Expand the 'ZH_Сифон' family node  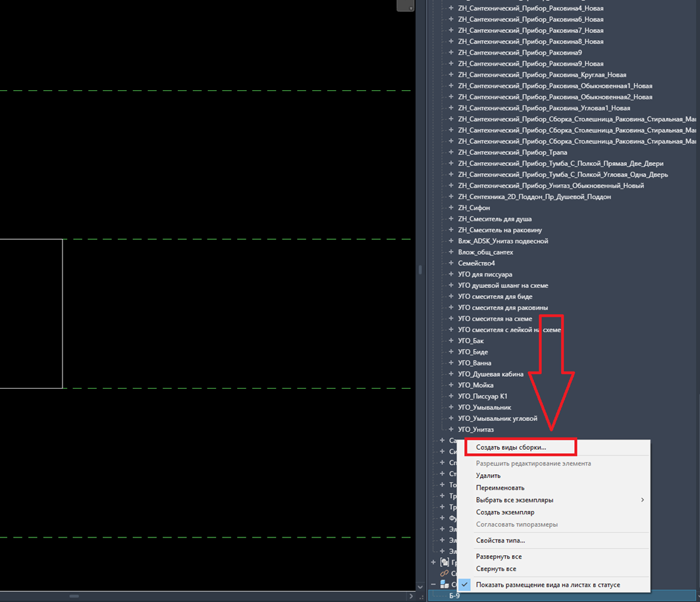click(x=451, y=207)
